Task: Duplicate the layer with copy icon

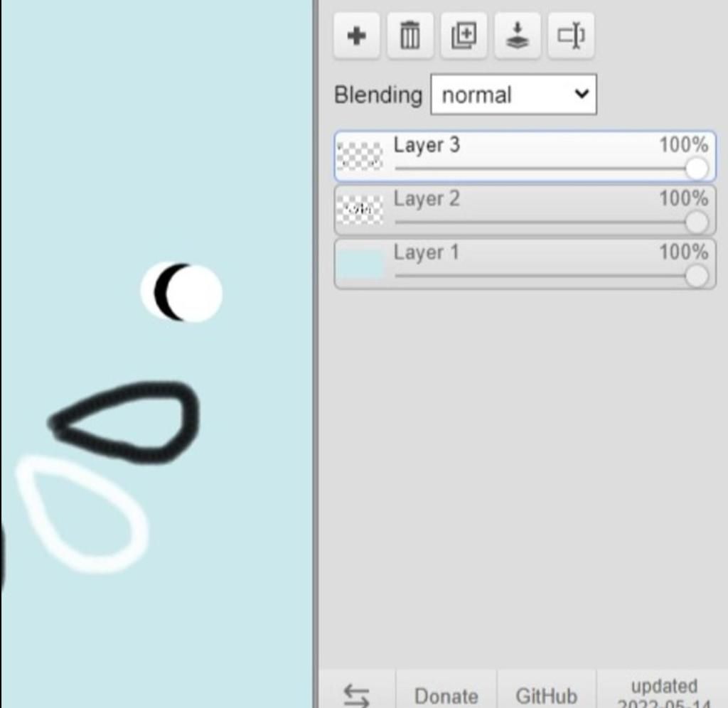Action: [x=464, y=36]
